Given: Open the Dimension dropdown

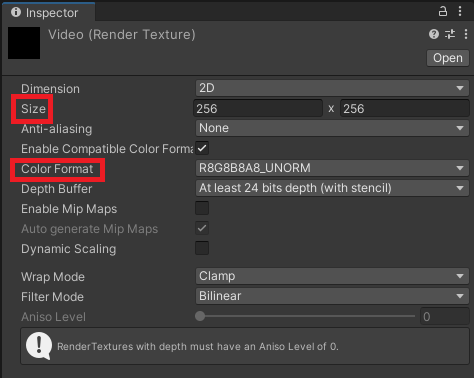Looking at the screenshot, I should click(332, 88).
